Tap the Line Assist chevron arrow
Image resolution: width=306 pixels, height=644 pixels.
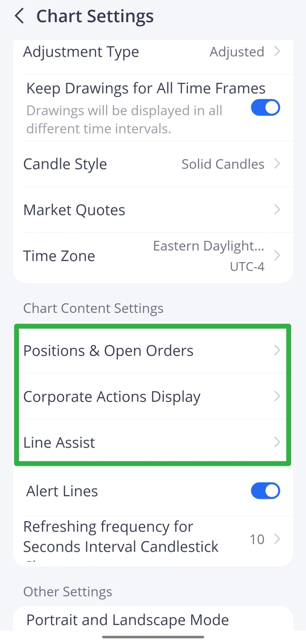[x=277, y=442]
